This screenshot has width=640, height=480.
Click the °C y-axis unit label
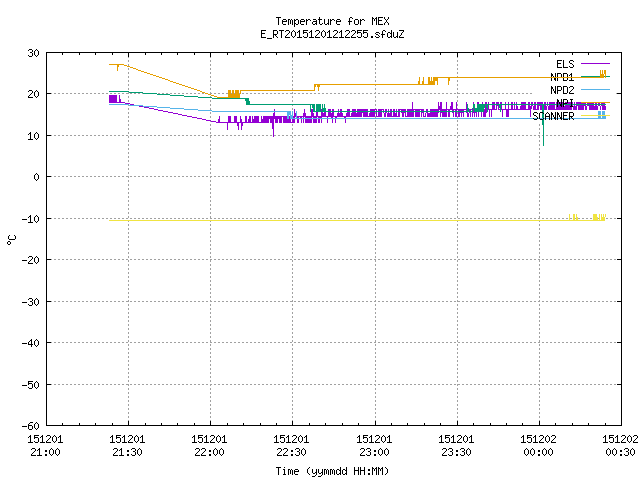12,240
